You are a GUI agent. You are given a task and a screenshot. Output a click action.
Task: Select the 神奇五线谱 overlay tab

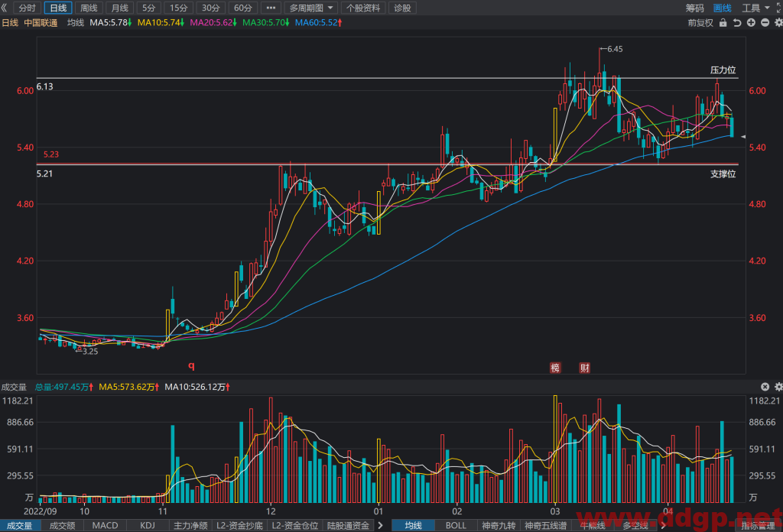[x=545, y=526]
